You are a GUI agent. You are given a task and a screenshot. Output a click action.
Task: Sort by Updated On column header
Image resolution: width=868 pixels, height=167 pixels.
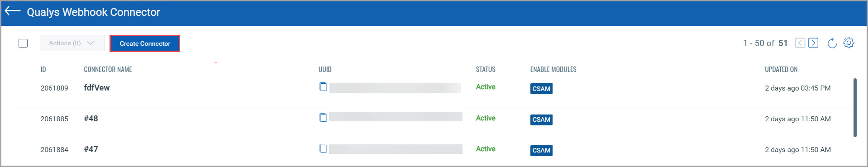[781, 69]
